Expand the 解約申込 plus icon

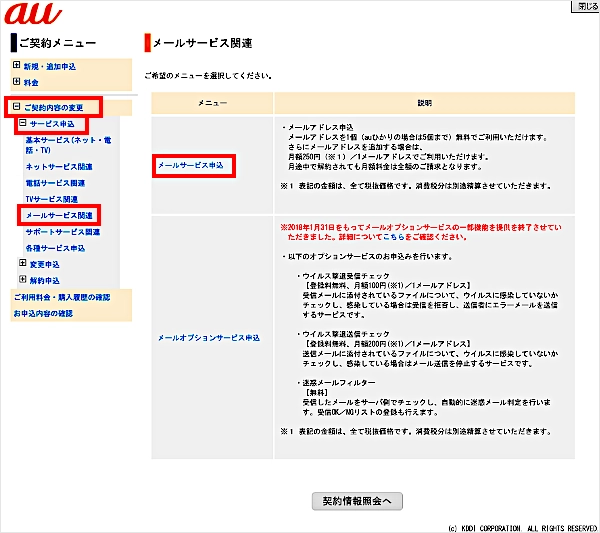[23, 280]
